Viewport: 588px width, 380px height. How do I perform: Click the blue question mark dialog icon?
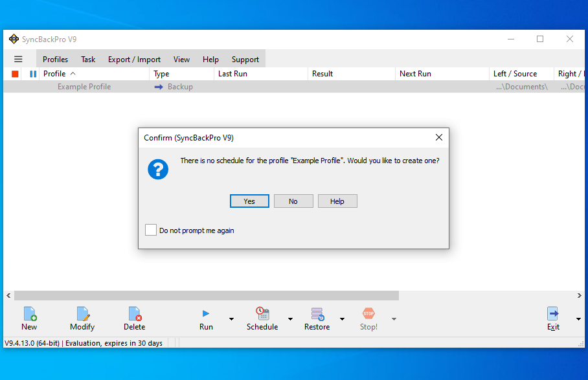point(158,170)
